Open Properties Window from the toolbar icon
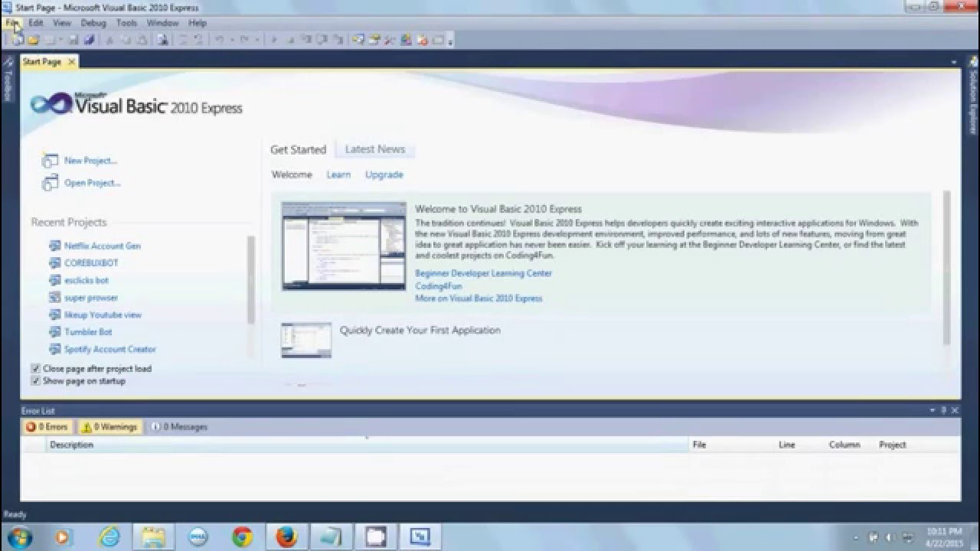This screenshot has height=551, width=980. click(374, 39)
